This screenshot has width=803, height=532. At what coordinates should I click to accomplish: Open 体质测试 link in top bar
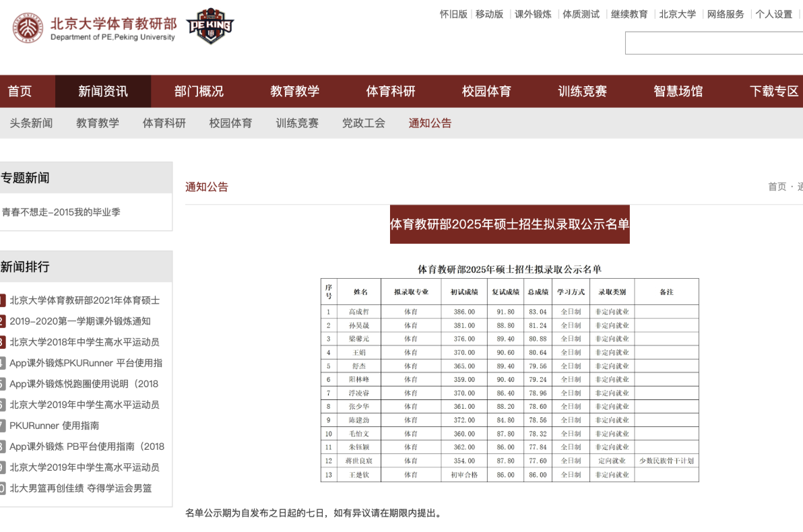(581, 14)
